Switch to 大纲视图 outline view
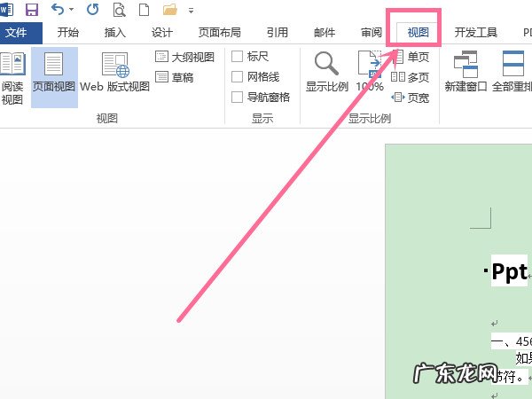532x399 pixels. pos(185,57)
